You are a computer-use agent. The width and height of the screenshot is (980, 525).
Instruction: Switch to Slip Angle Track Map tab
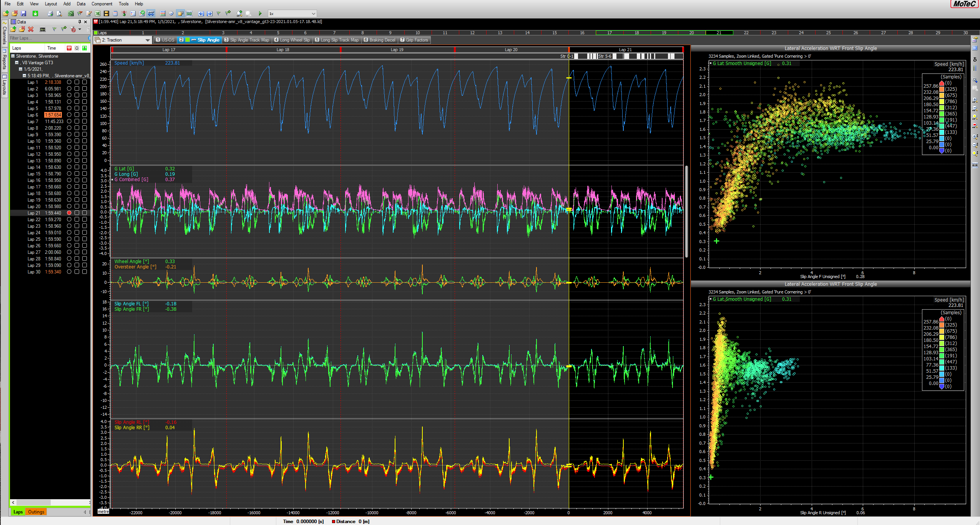pyautogui.click(x=247, y=40)
